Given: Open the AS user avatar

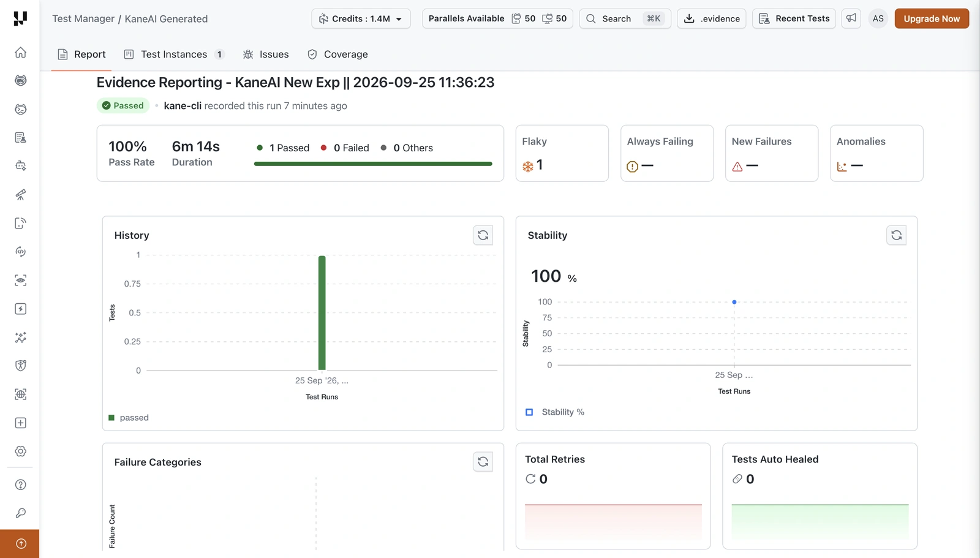Looking at the screenshot, I should click(x=878, y=18).
